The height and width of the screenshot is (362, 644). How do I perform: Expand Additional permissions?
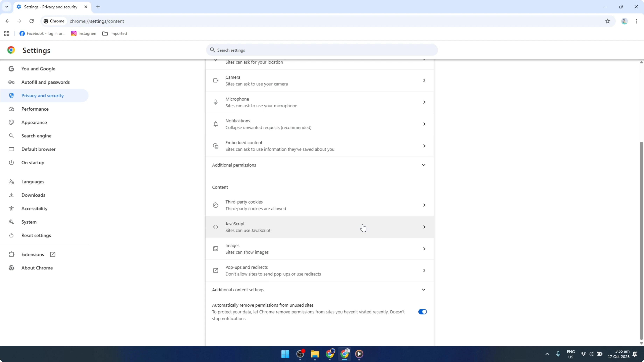coord(423,165)
